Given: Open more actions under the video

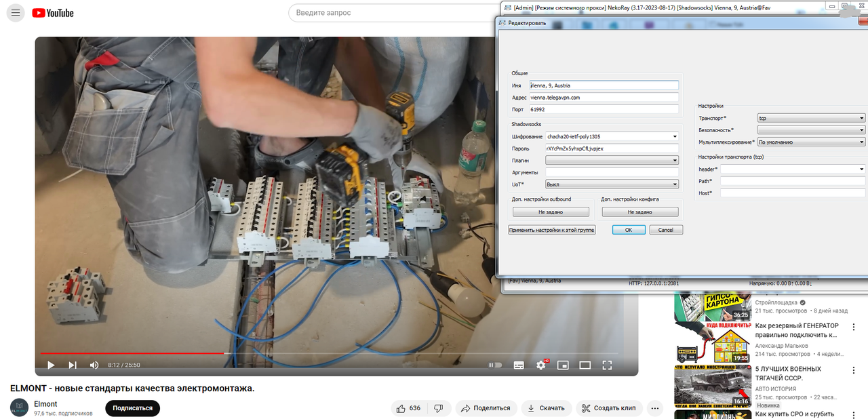Looking at the screenshot, I should (654, 408).
